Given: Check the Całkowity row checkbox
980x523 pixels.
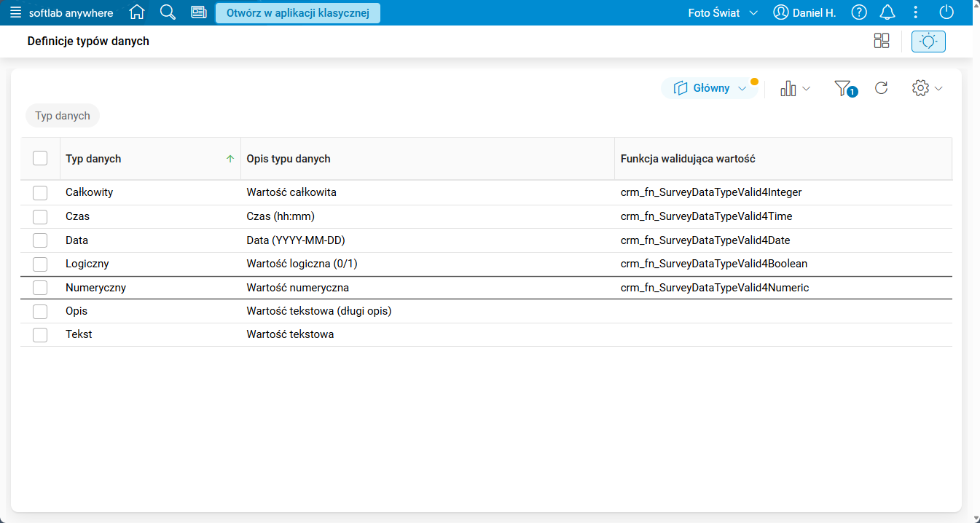Looking at the screenshot, I should 40,193.
